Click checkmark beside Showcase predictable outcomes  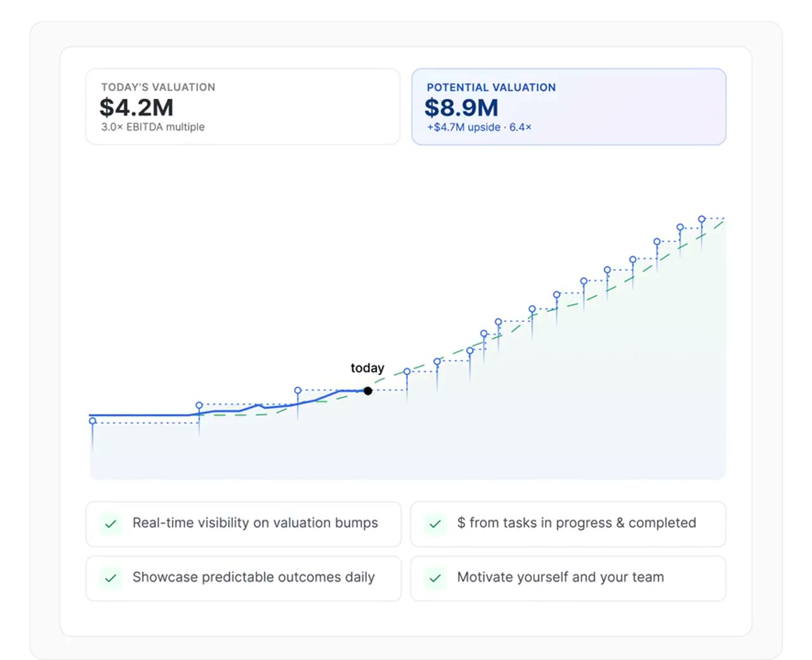110,578
